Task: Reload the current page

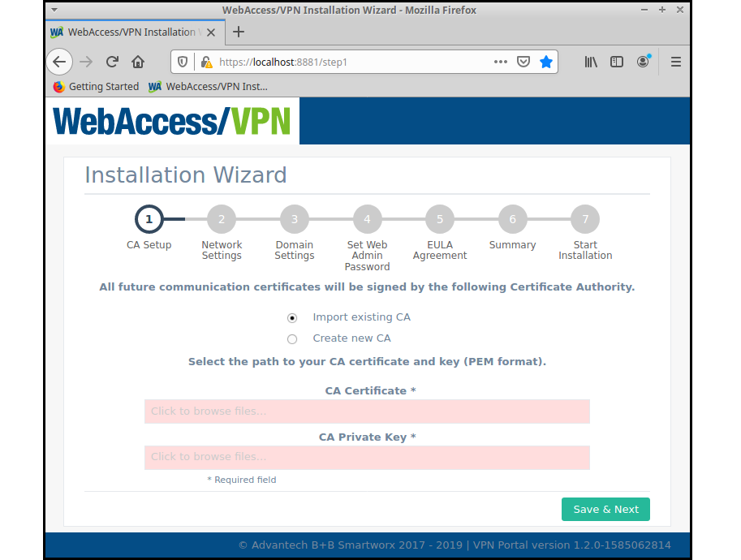Action: pos(112,62)
